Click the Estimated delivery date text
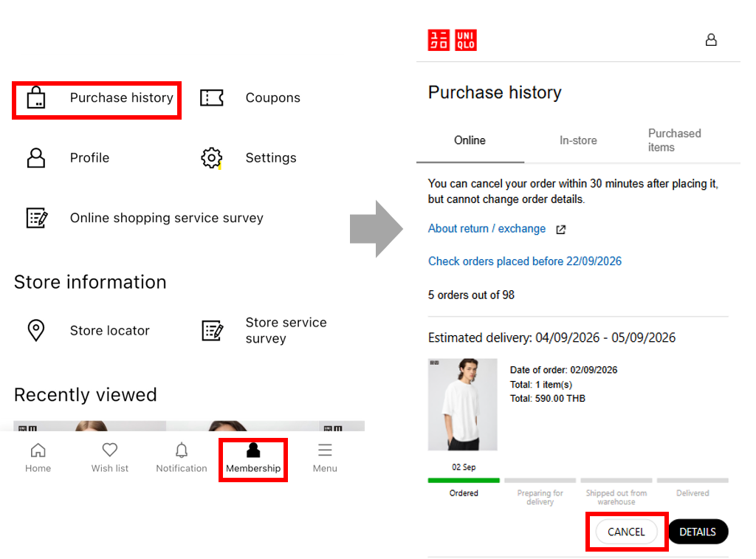756x559 pixels. (552, 337)
